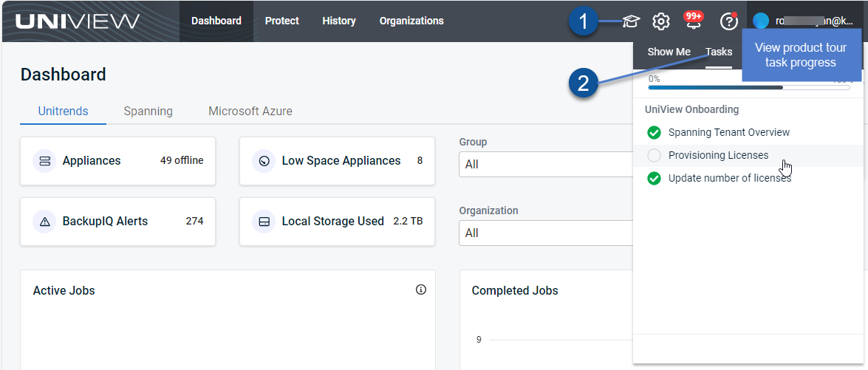This screenshot has height=370, width=868.
Task: Go to Dashboard in top navigation
Action: [216, 21]
